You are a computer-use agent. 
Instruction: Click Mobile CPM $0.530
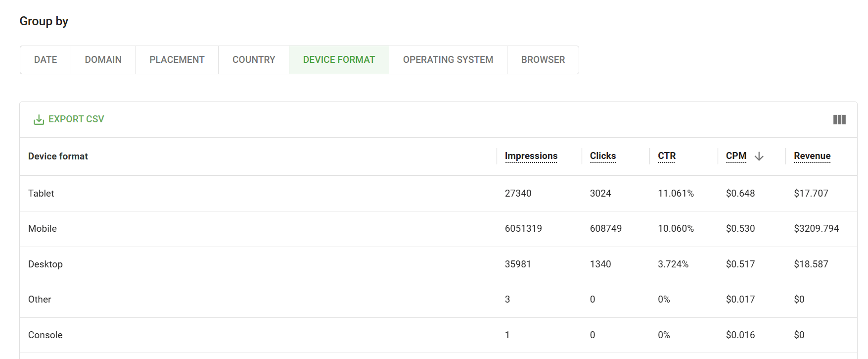[x=740, y=229]
